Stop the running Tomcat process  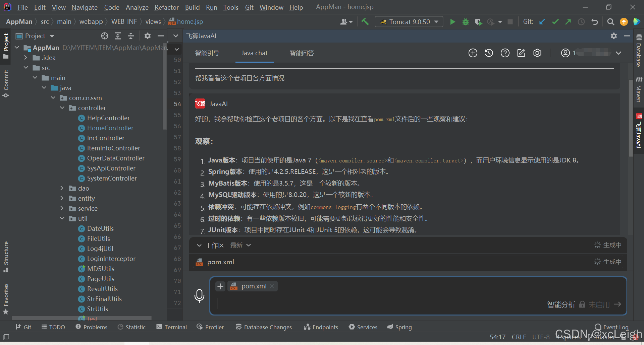pos(510,21)
